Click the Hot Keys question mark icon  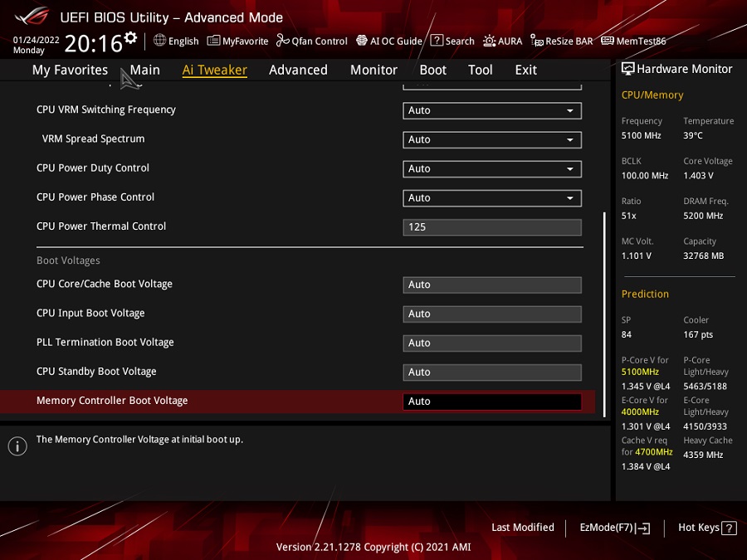pos(729,528)
